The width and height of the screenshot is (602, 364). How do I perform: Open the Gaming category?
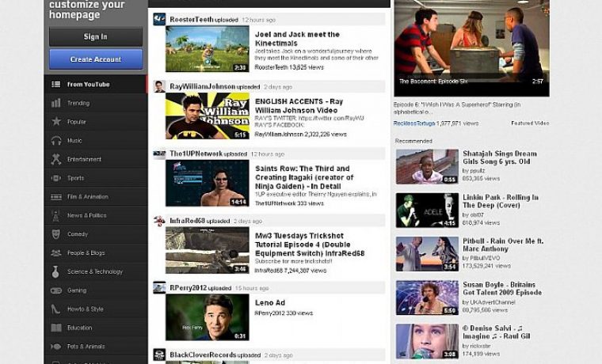[96, 290]
